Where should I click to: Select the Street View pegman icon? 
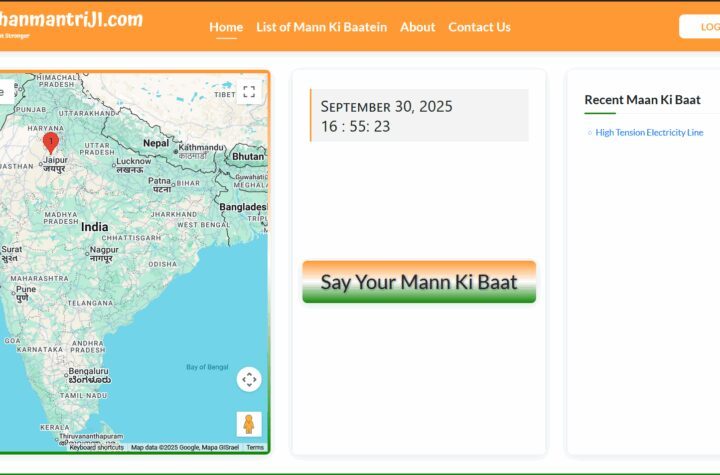tap(249, 424)
